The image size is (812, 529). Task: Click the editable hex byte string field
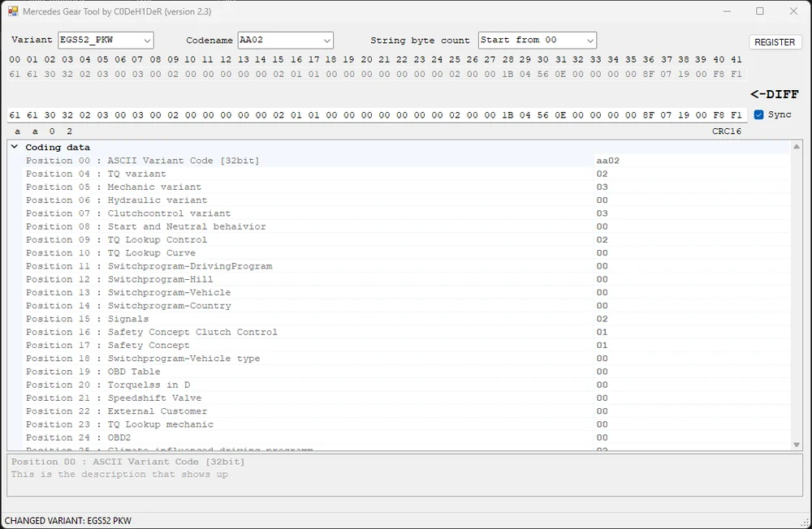377,115
